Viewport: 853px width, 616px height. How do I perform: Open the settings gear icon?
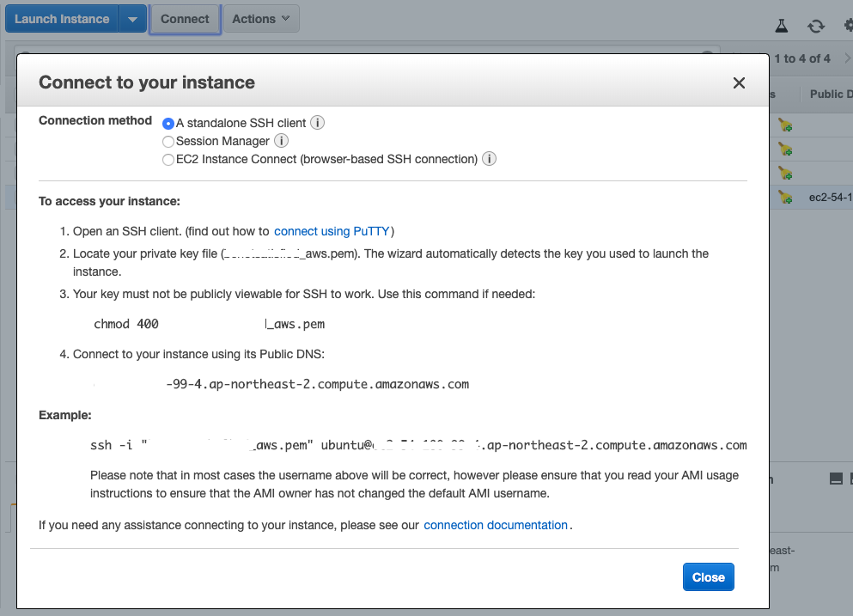coord(848,25)
